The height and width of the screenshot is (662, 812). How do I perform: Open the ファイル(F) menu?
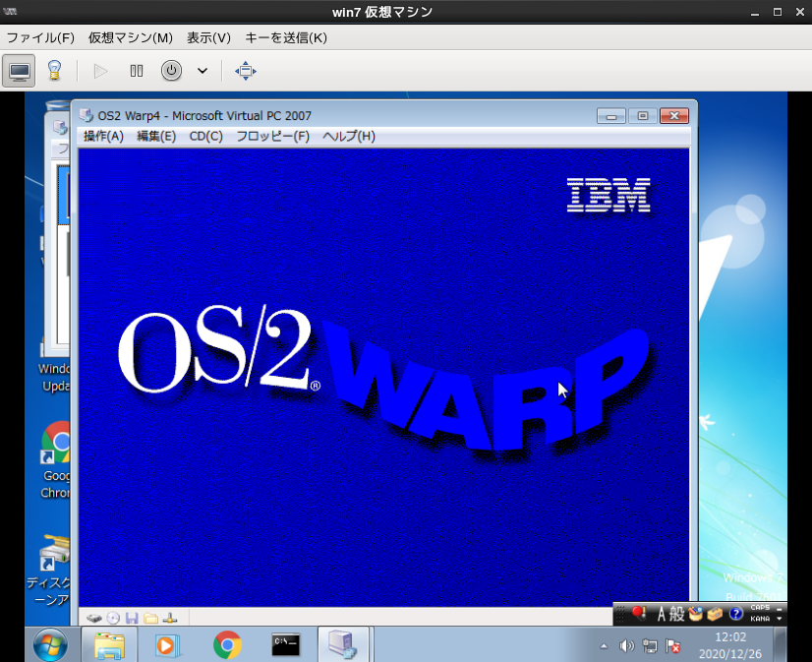[40, 37]
